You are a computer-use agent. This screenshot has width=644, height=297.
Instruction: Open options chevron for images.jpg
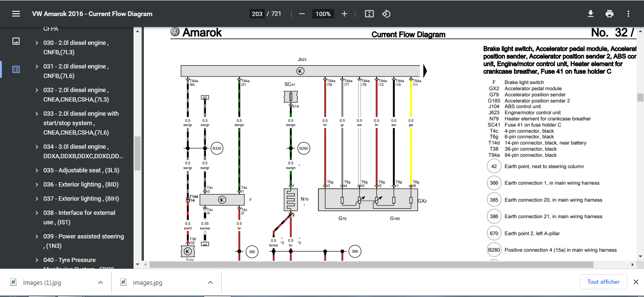point(210,282)
